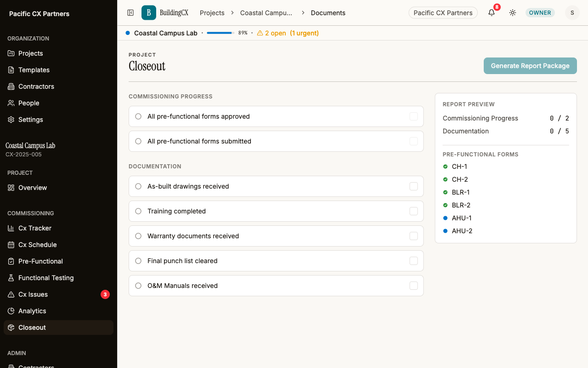This screenshot has height=368, width=588.
Task: Toggle the light theme sun icon
Action: pos(513,13)
